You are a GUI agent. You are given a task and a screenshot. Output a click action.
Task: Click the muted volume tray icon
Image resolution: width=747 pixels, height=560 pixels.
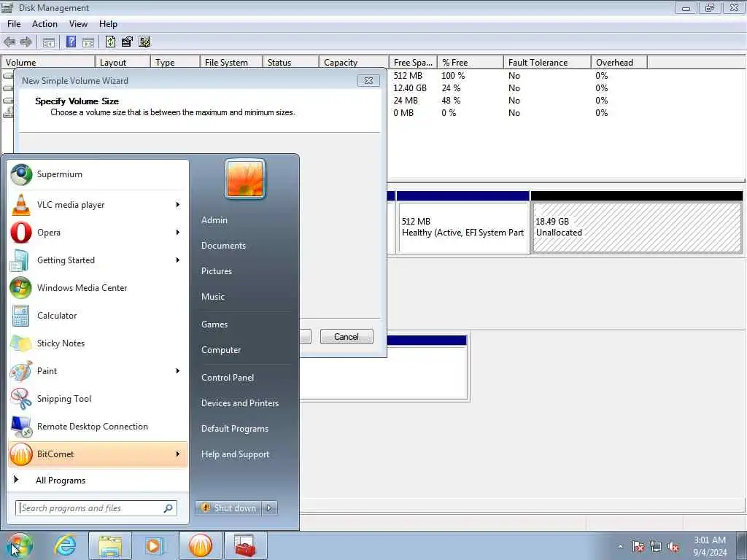point(673,547)
